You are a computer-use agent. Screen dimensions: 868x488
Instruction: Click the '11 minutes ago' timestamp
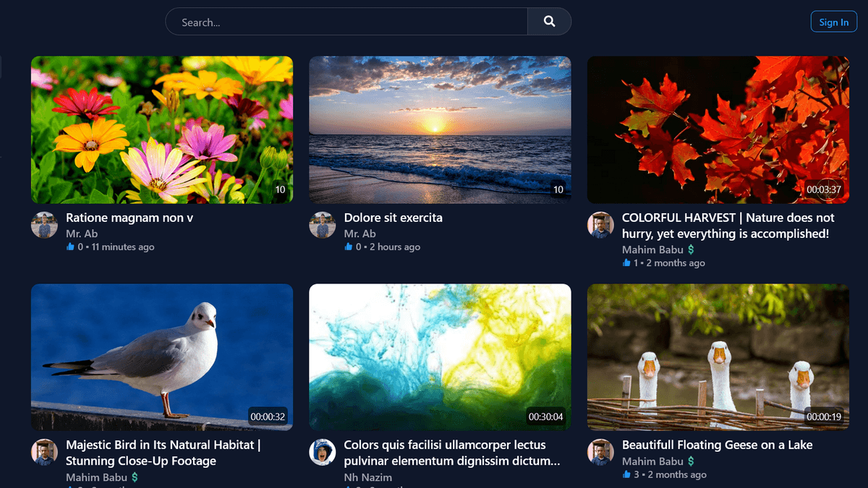pos(123,247)
